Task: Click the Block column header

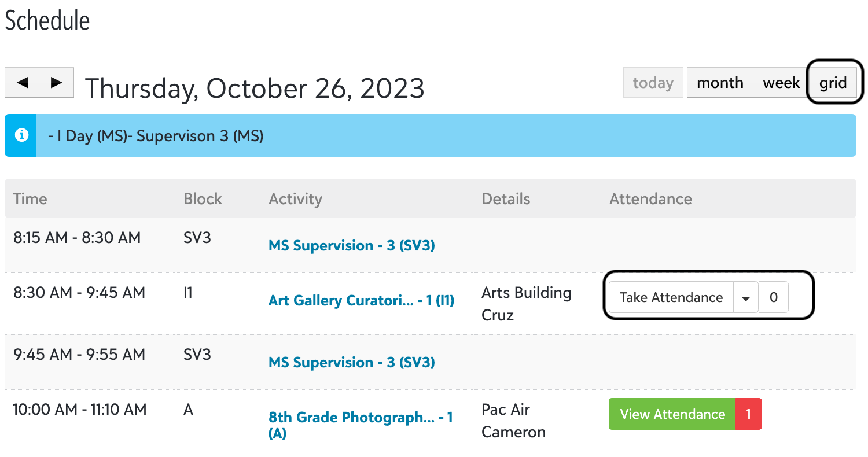Action: coord(203,199)
